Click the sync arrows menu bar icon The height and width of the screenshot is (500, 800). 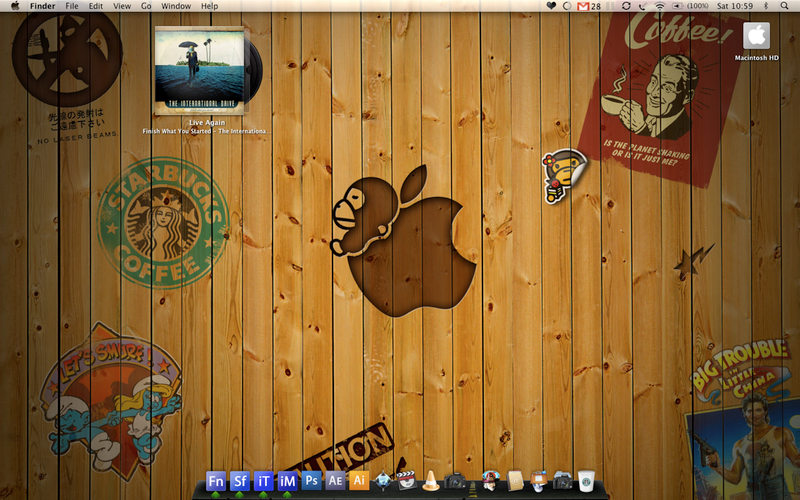[626, 6]
